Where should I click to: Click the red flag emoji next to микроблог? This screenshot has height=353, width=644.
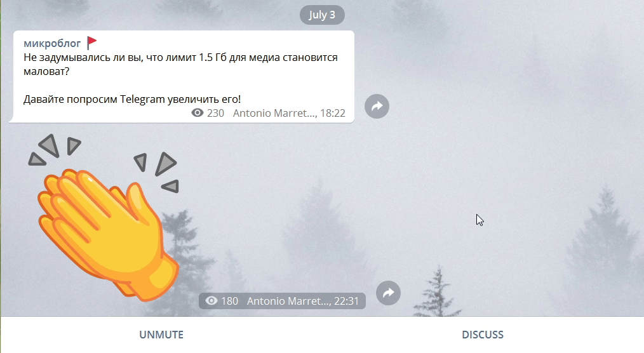click(x=91, y=43)
